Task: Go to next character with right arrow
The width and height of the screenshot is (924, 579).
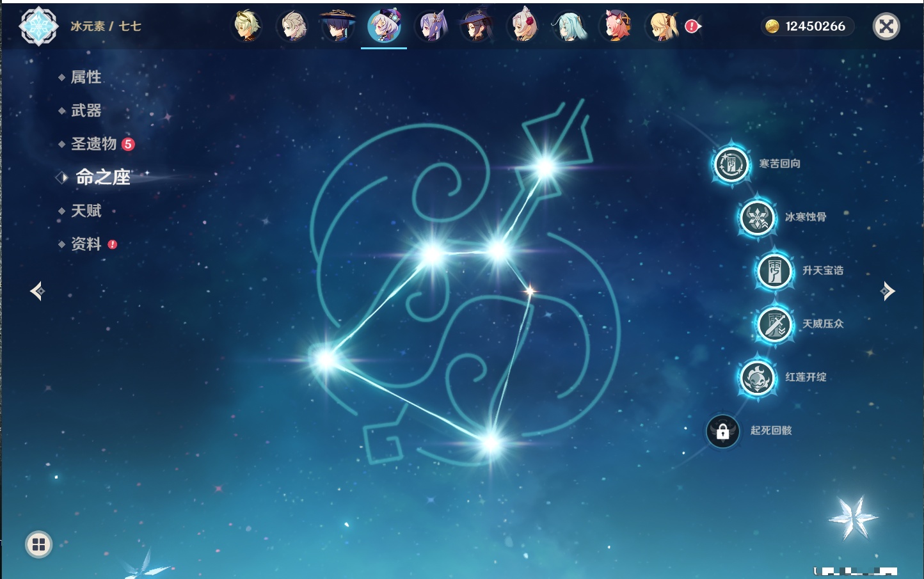Action: coord(888,291)
